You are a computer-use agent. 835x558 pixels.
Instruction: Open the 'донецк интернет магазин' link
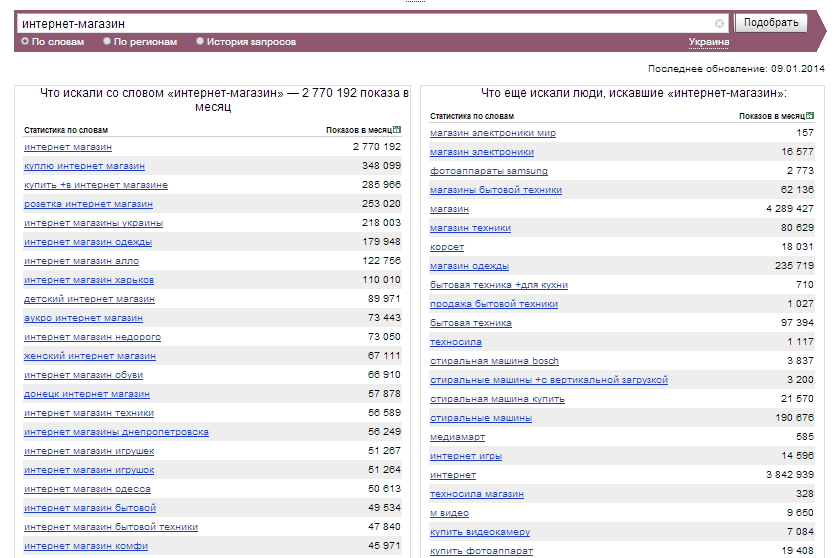click(x=87, y=394)
